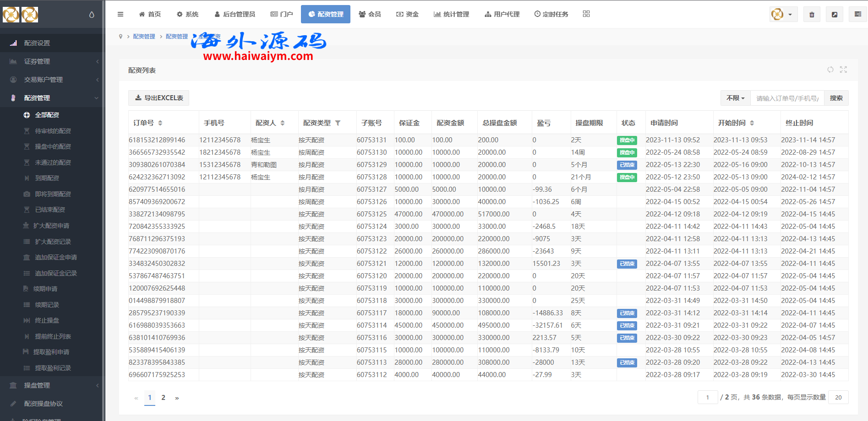
Task: Sort by 开始时间 column
Action: coord(752,123)
